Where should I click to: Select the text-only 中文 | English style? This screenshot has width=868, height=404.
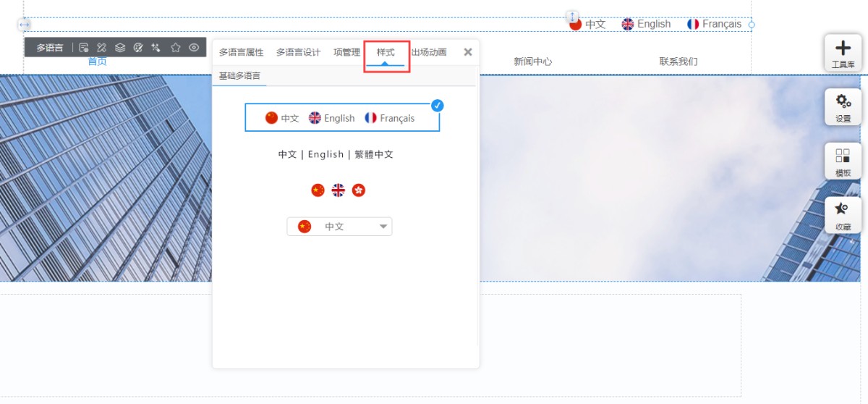click(336, 154)
